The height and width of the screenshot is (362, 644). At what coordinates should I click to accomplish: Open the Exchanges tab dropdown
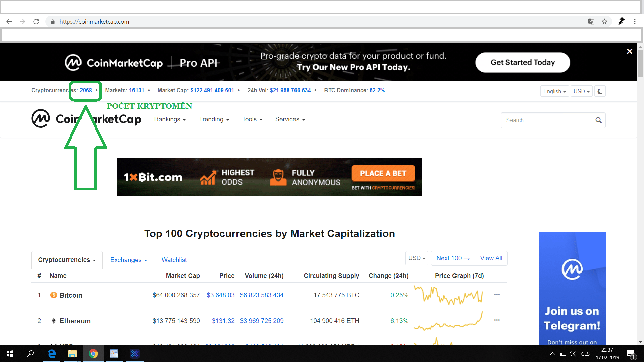pyautogui.click(x=129, y=260)
